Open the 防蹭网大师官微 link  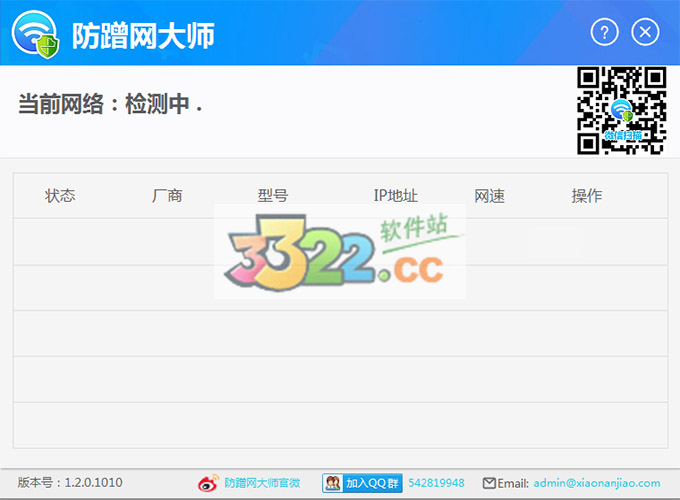pos(262,483)
